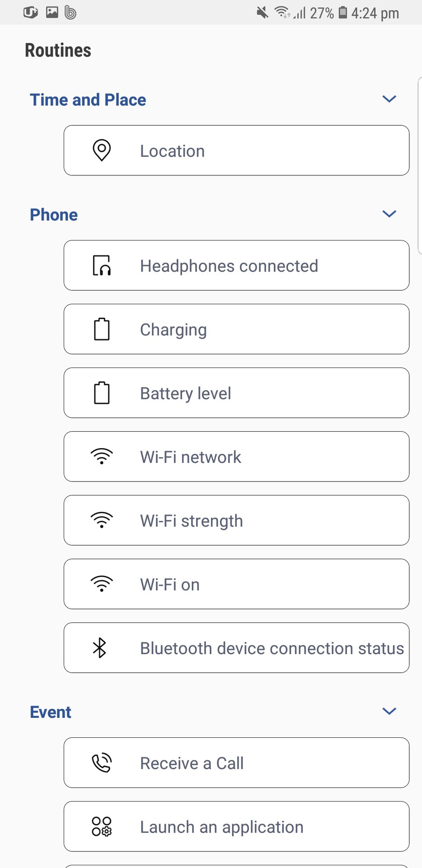Choose the Wi-Fi on trigger
This screenshot has height=868, width=422.
click(236, 584)
